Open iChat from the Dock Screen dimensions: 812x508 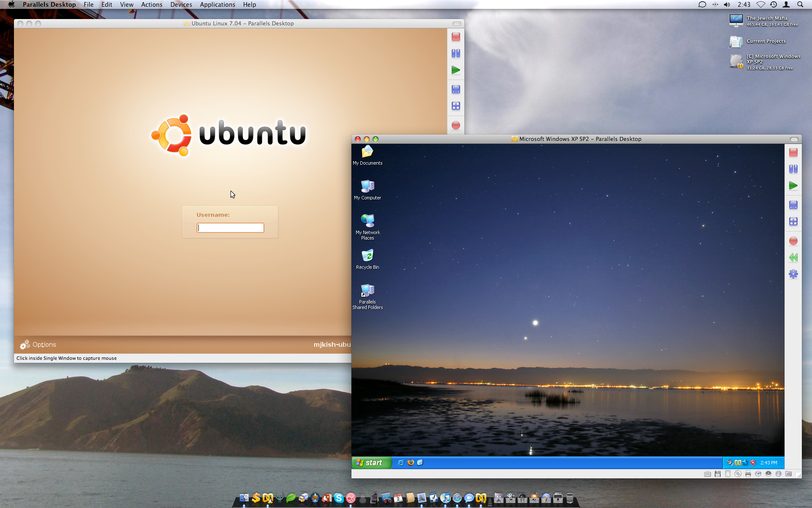469,498
